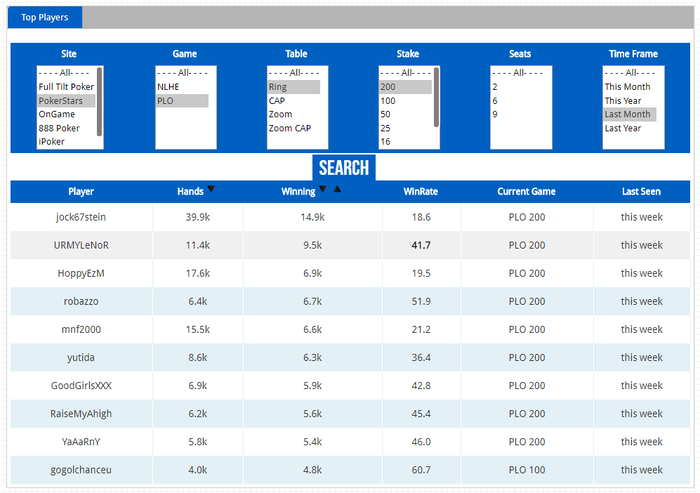Image resolution: width=700 pixels, height=493 pixels.
Task: Open player mnf2000
Action: (x=81, y=330)
